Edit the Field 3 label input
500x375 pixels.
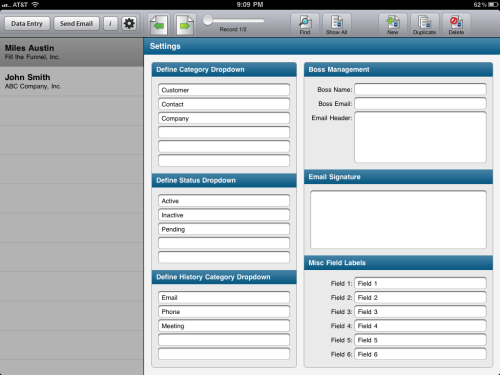point(420,312)
